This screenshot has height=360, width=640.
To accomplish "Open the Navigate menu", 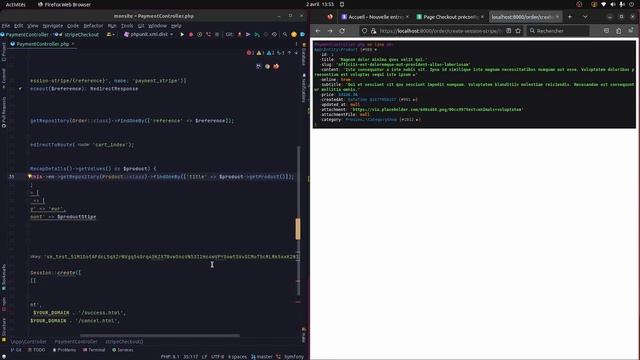I will click(53, 26).
